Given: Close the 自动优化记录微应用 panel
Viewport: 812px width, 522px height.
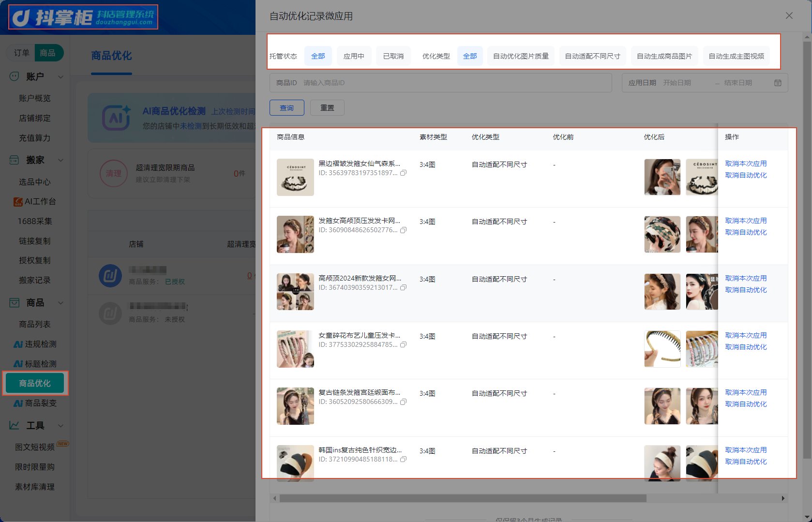Looking at the screenshot, I should (x=789, y=15).
